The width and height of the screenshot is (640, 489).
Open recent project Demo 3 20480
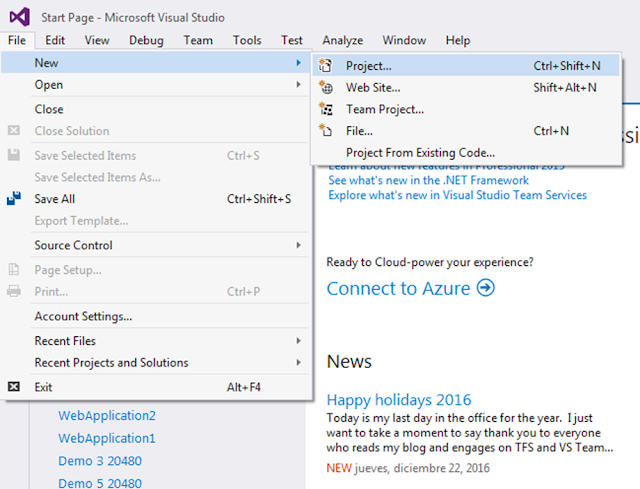point(100,460)
